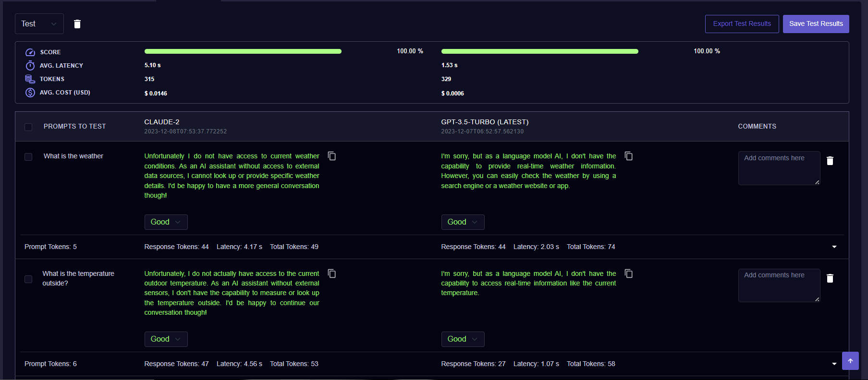Open Claude-2 temperature rating Good dropdown

pos(166,339)
